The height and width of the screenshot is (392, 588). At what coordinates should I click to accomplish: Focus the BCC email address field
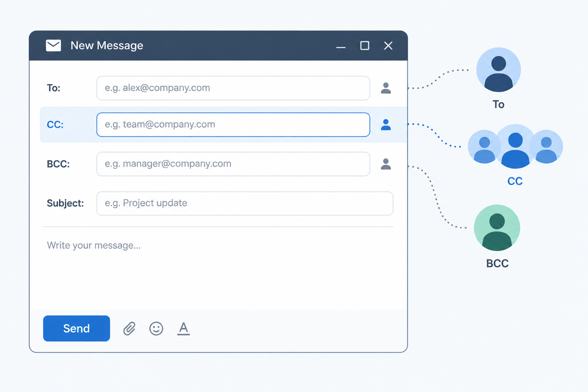click(x=233, y=164)
